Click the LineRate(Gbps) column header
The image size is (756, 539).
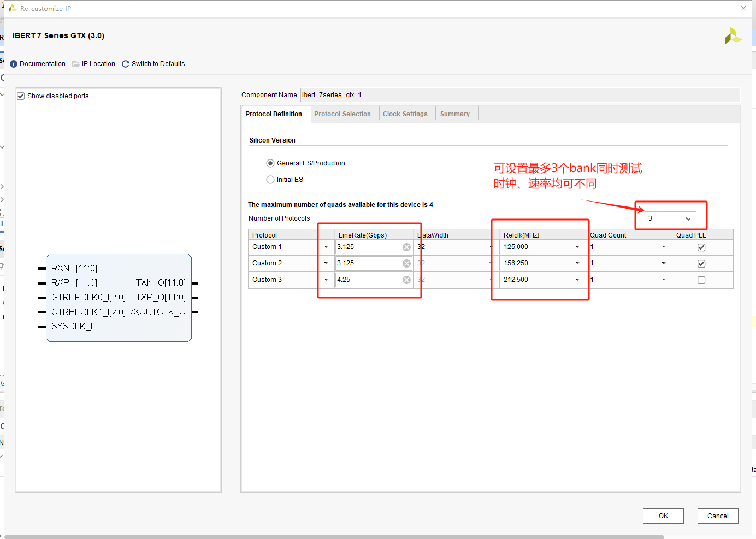[x=363, y=235]
